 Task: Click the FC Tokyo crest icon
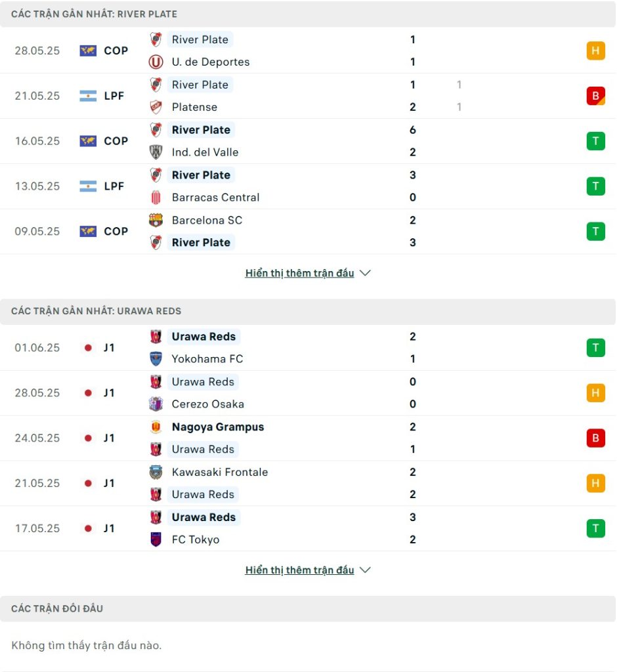[156, 539]
